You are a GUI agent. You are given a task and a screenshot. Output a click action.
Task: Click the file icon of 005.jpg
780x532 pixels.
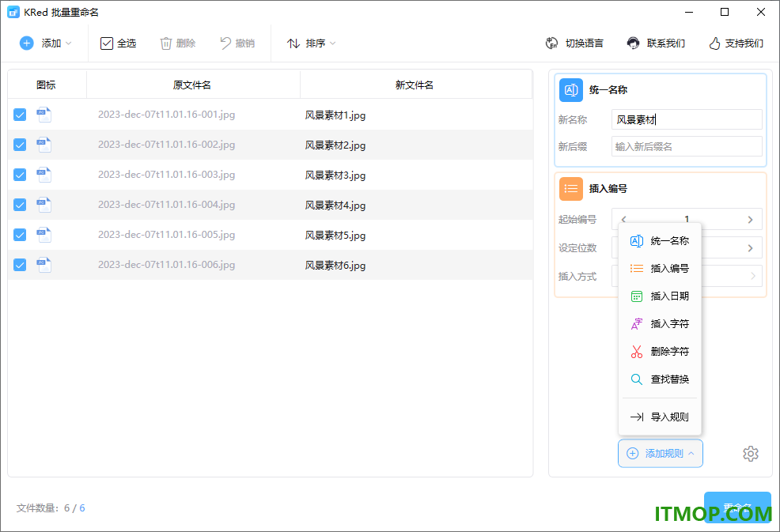pyautogui.click(x=44, y=235)
